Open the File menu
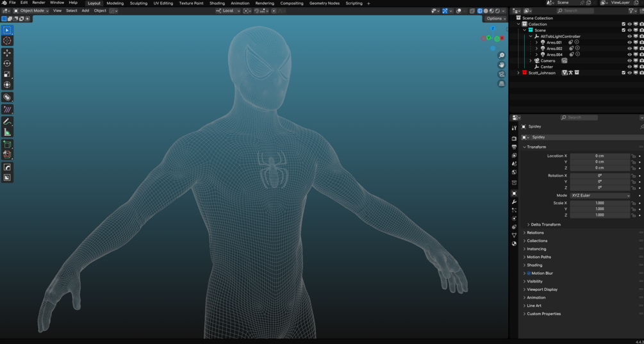Screen dimensions: 644x344 (12, 3)
